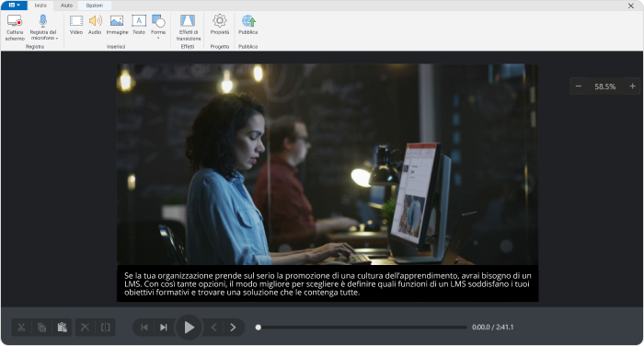Open Registra dal microfono dropdown

click(43, 28)
